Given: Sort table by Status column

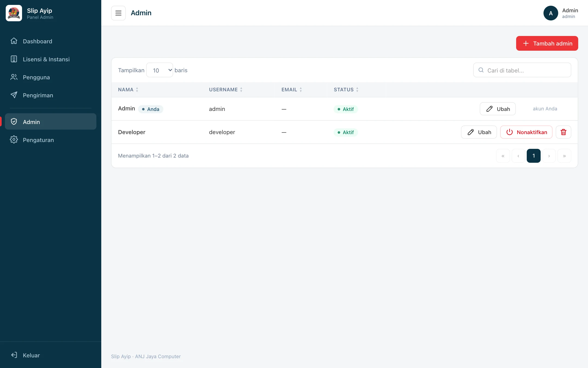Looking at the screenshot, I should coord(346,90).
